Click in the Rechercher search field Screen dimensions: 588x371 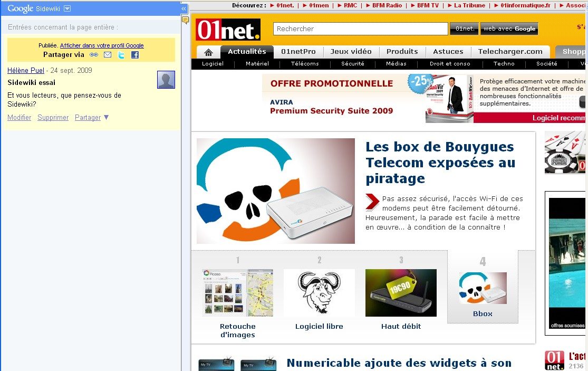360,29
